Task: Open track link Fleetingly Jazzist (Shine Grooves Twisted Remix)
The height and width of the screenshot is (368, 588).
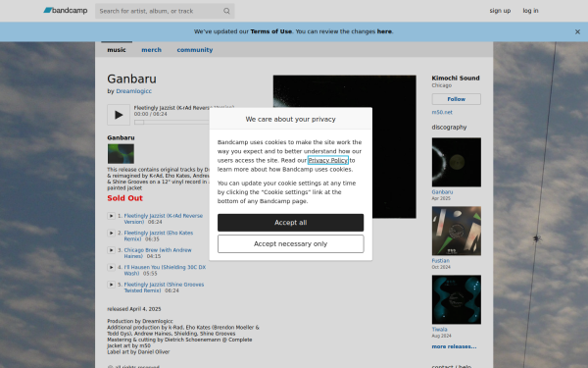Action: pos(164,288)
